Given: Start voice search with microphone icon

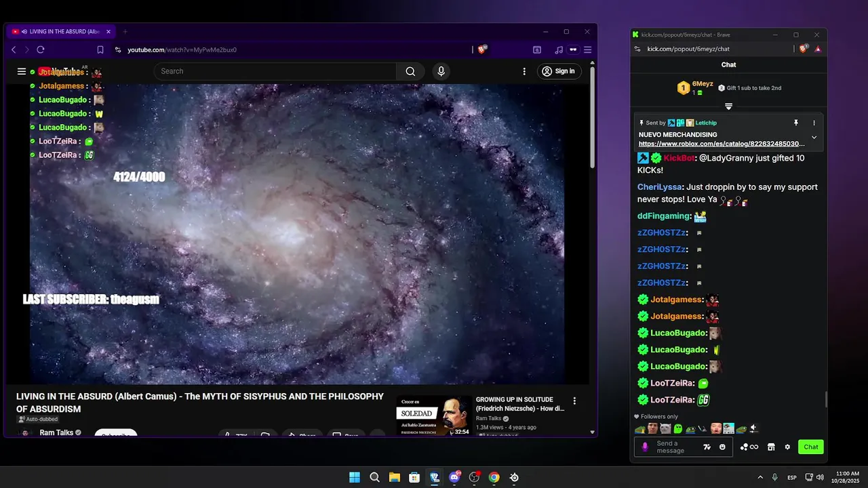Looking at the screenshot, I should tap(441, 71).
